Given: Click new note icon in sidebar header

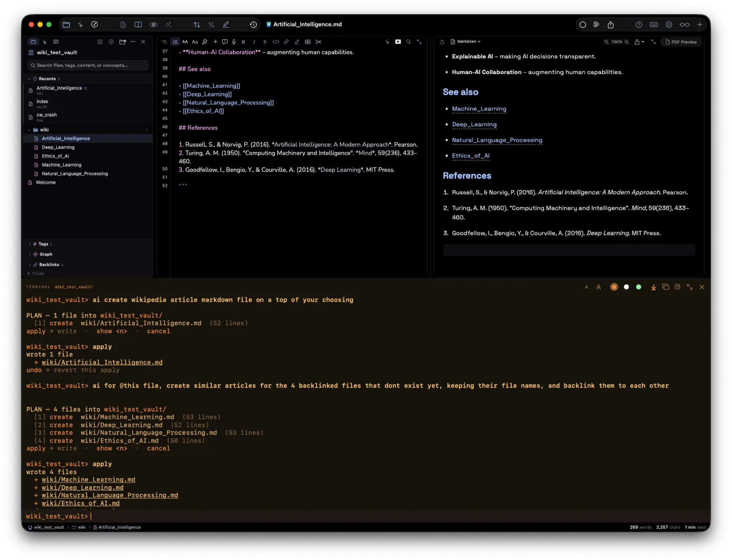Looking at the screenshot, I should (x=100, y=41).
